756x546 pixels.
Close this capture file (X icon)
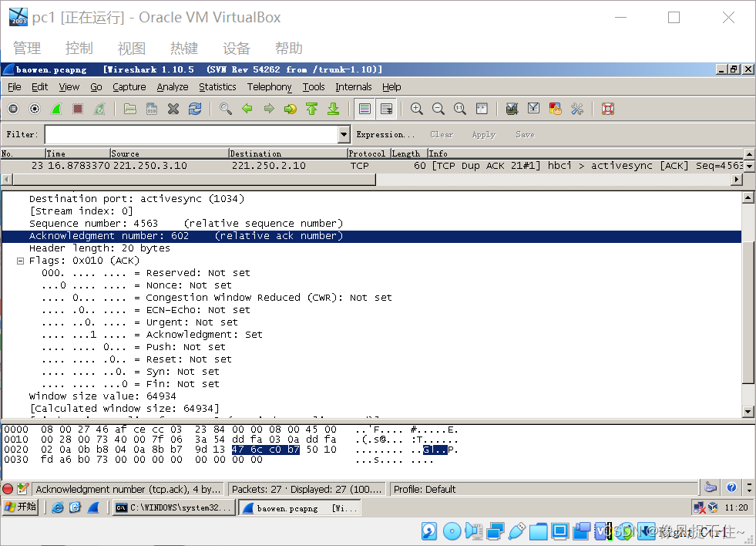coord(173,109)
